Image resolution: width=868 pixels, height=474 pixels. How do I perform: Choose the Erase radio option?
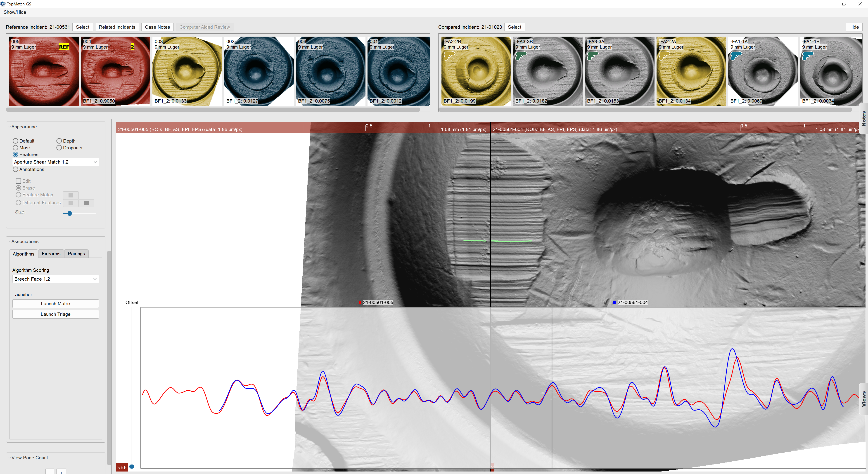coord(19,188)
